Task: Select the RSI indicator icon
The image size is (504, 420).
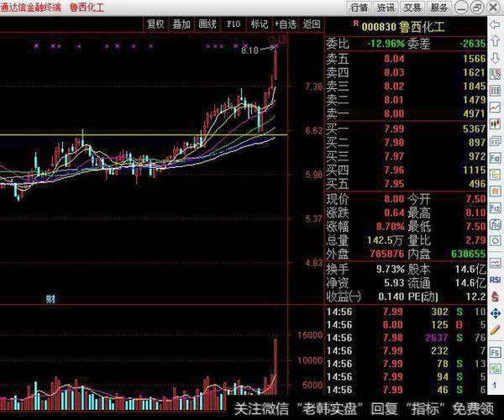Action: pyautogui.click(x=495, y=280)
